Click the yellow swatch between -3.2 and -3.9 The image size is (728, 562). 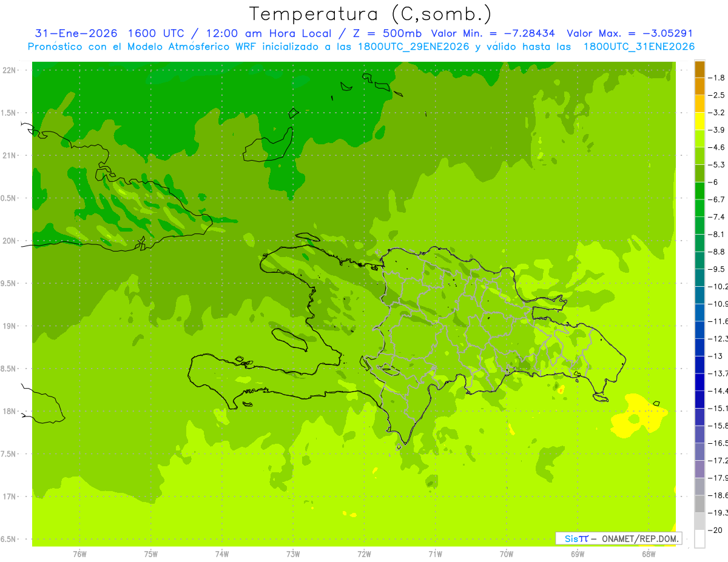pyautogui.click(x=699, y=121)
